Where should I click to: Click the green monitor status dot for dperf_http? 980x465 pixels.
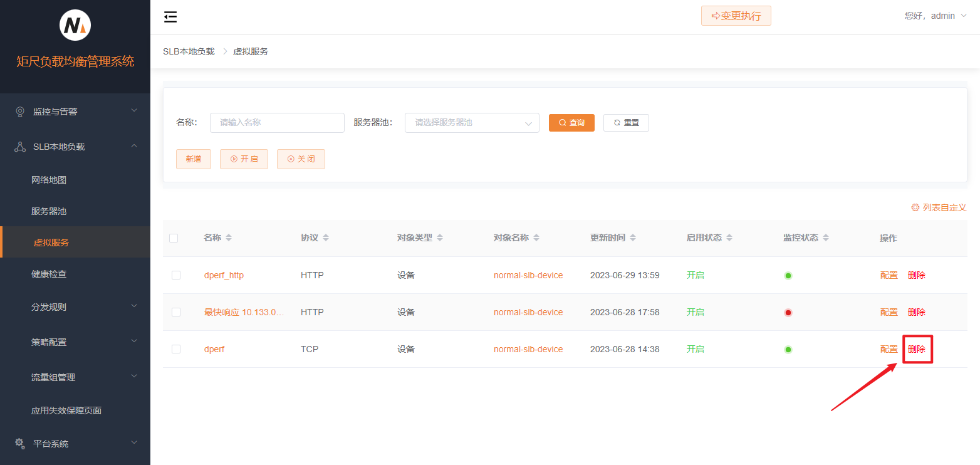788,276
